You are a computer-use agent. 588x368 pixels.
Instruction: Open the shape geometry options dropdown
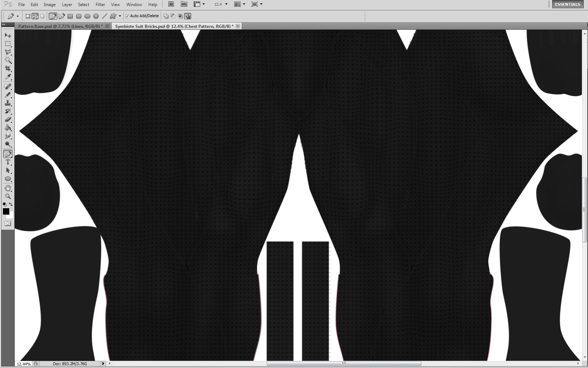click(120, 16)
